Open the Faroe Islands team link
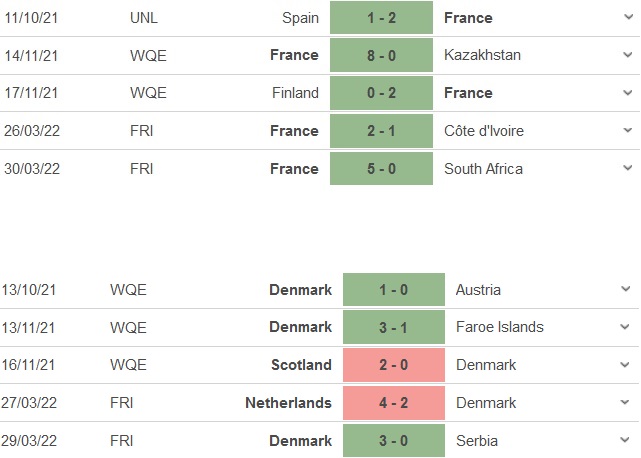The width and height of the screenshot is (641, 458). tap(499, 327)
